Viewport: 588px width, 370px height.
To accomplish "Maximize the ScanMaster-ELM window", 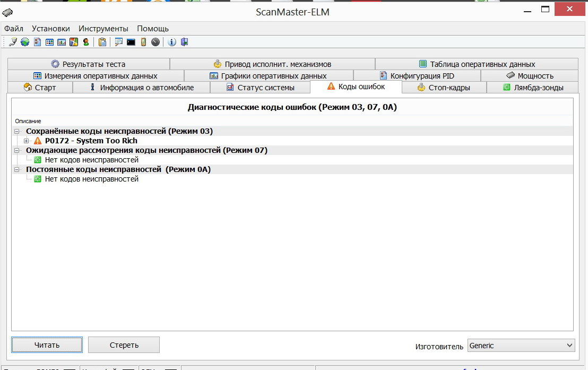I will point(545,10).
